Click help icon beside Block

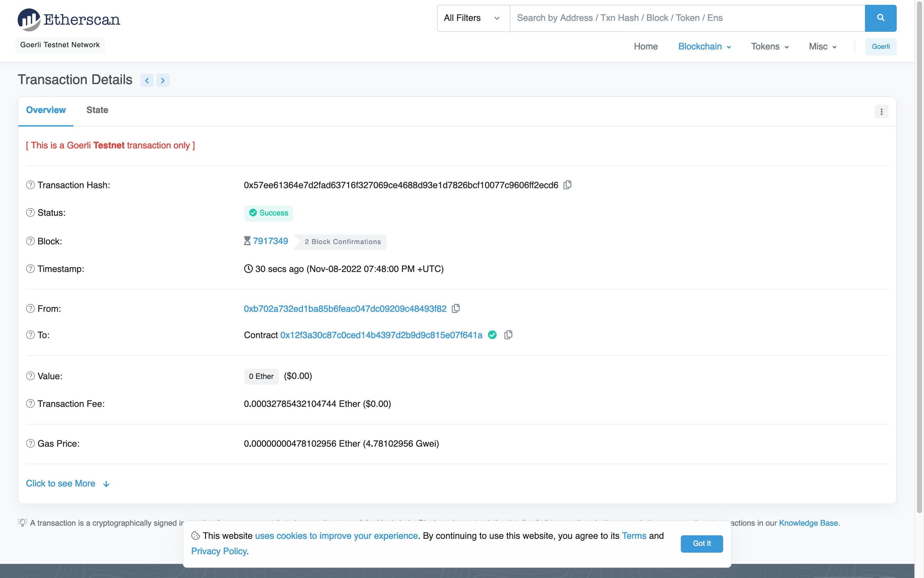point(30,241)
